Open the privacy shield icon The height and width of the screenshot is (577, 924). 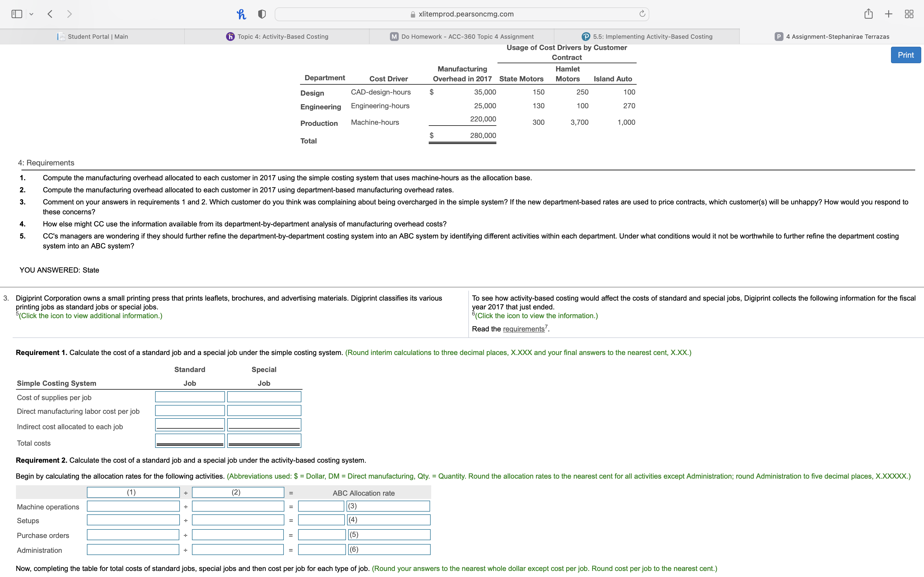[262, 14]
